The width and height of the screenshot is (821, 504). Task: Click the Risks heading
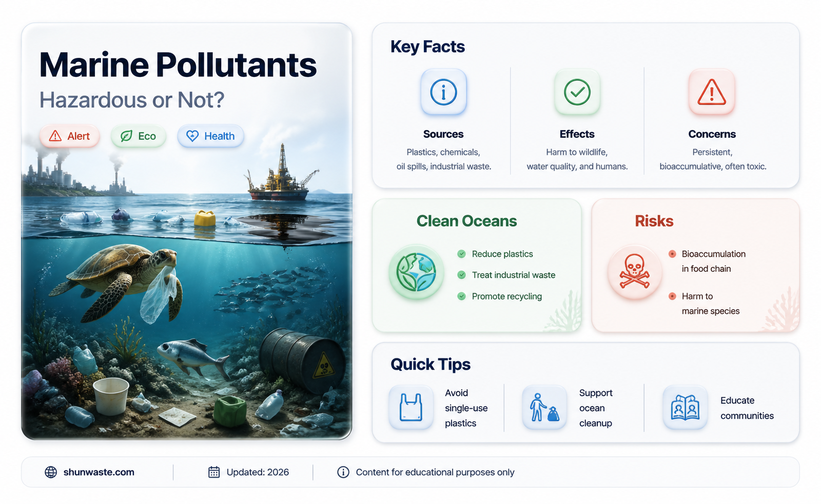tap(654, 221)
